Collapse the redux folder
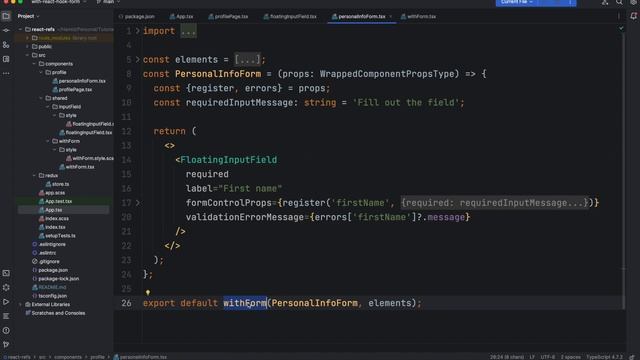640x360 pixels. 34,176
